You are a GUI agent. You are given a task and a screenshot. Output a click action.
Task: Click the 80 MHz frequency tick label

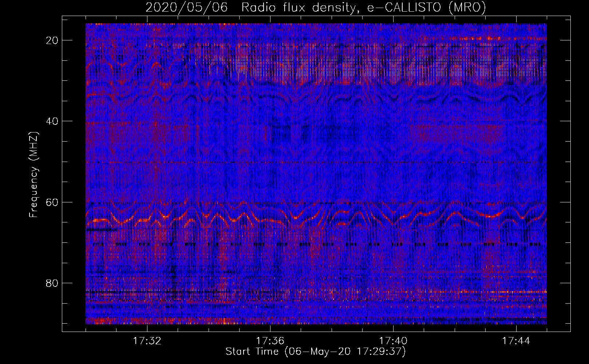pyautogui.click(x=52, y=283)
